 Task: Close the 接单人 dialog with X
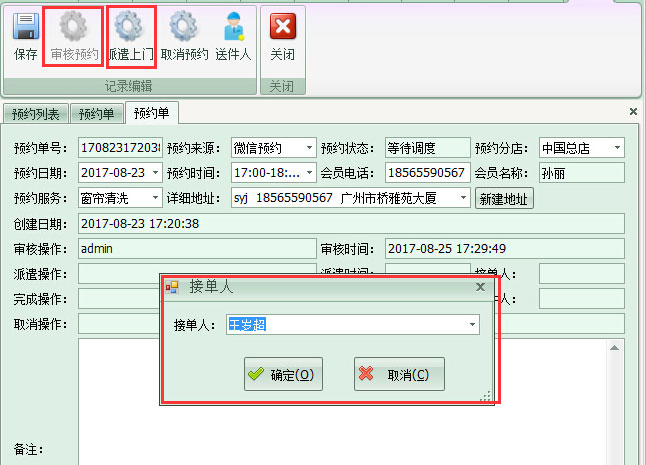click(480, 287)
